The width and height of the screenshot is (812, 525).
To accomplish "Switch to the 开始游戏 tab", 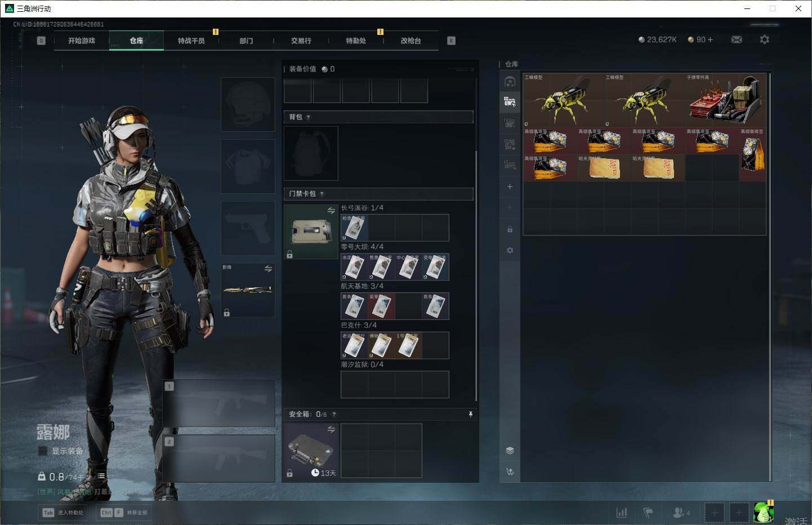I will (x=82, y=41).
